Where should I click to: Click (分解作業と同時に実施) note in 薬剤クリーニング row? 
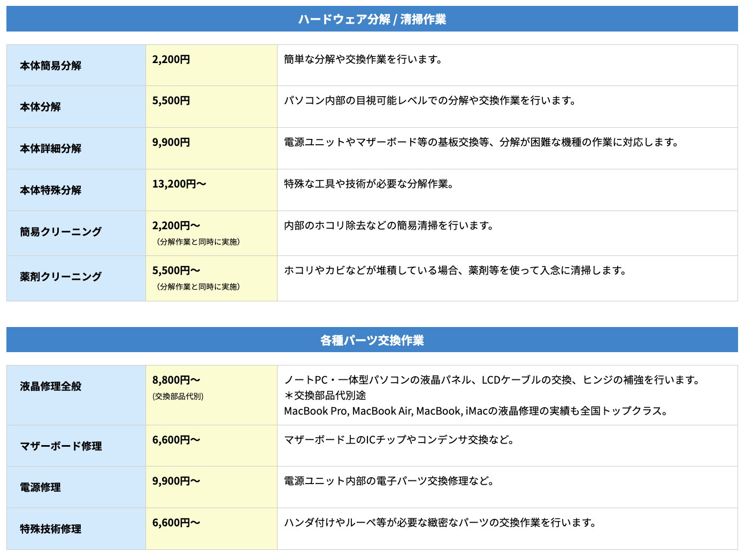198,287
